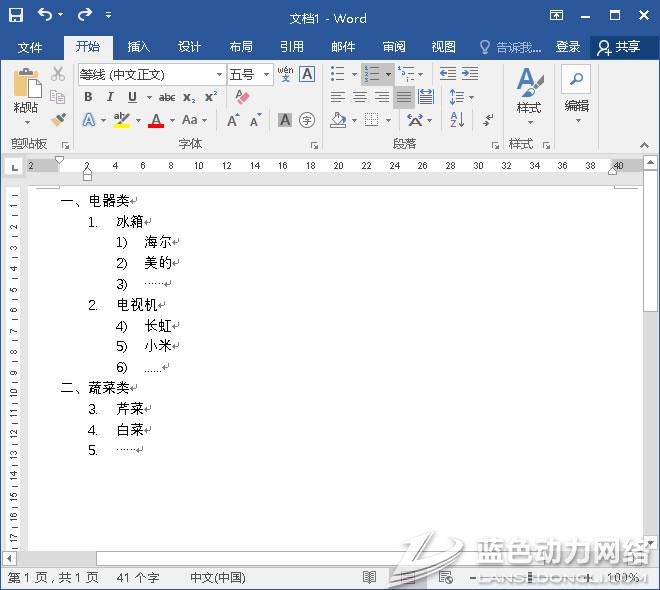Click the 共享 share button
The image size is (660, 590).
tap(619, 47)
